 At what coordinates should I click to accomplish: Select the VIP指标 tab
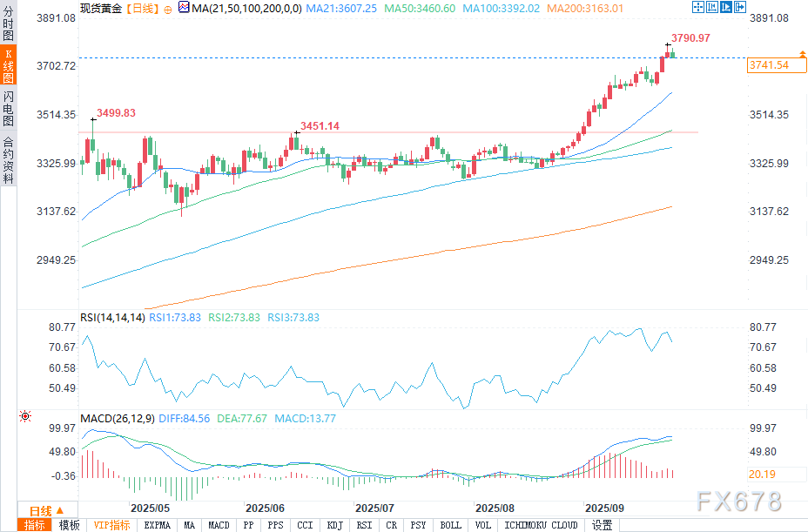click(x=111, y=525)
